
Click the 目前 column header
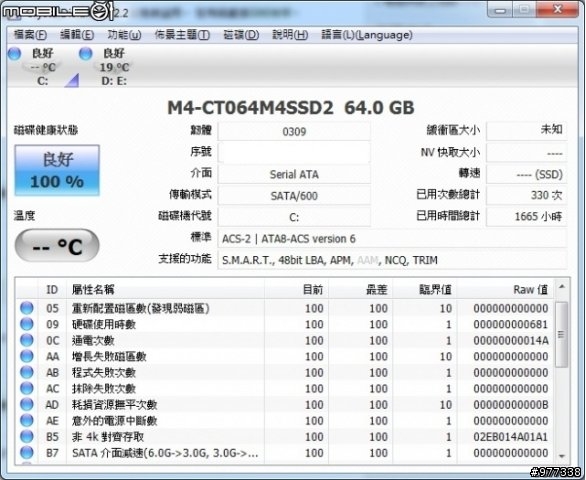coord(297,289)
